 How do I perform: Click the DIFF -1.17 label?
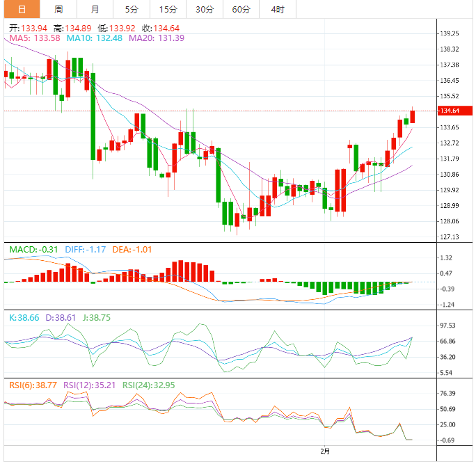pyautogui.click(x=86, y=250)
